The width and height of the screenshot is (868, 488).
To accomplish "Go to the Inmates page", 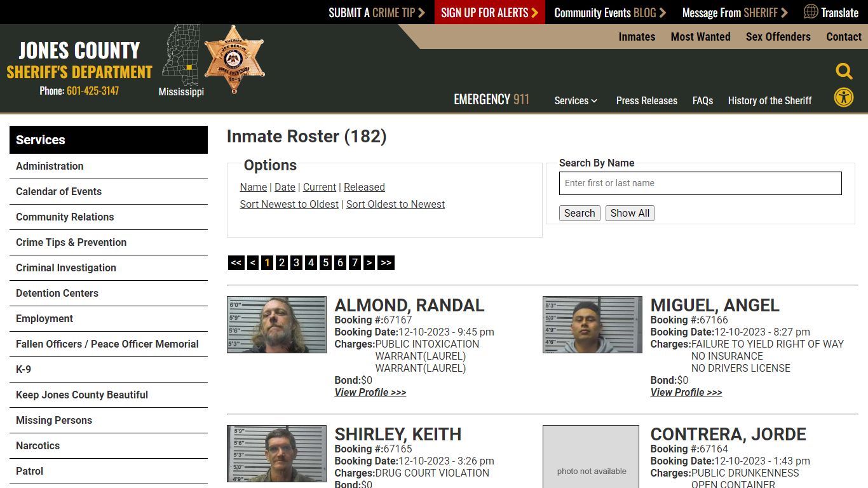I will [637, 37].
